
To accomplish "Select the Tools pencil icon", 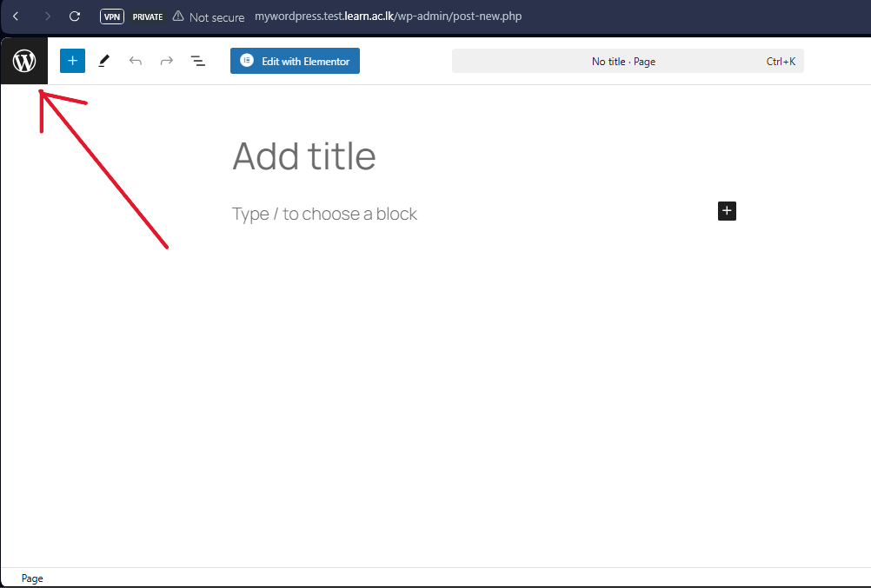I will (x=103, y=61).
